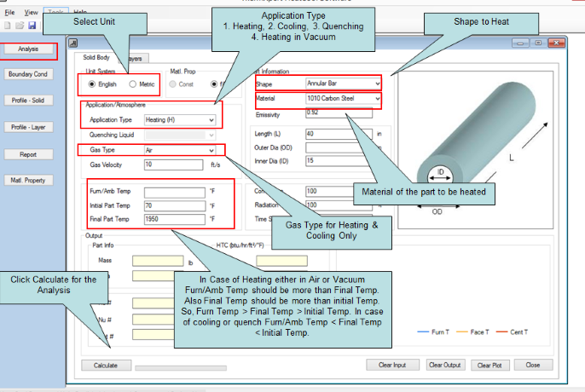
Task: Click the Close button at bottom right
Action: [533, 365]
